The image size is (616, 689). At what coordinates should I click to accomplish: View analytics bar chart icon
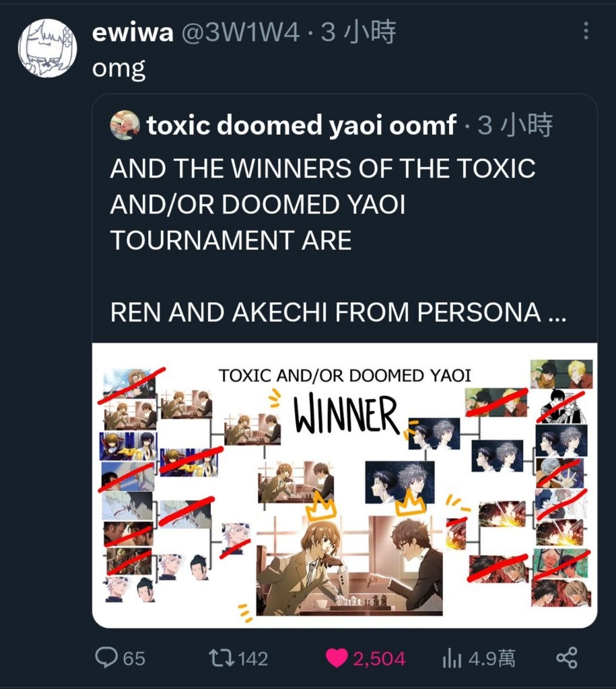click(x=452, y=658)
